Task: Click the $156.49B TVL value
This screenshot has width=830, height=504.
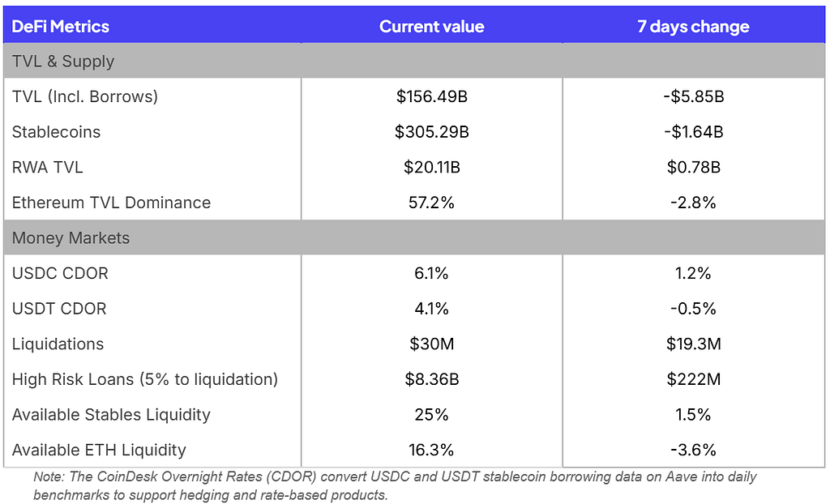Action: coord(431,96)
